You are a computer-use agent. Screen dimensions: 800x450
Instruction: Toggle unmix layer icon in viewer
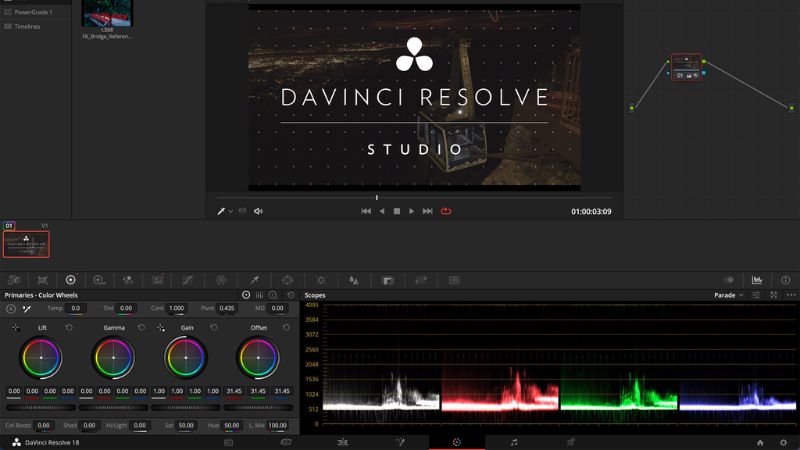pyautogui.click(x=242, y=211)
